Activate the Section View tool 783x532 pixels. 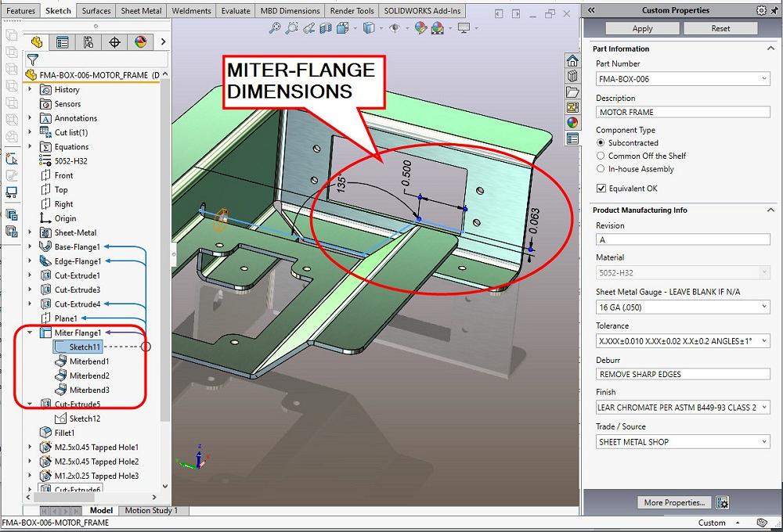(x=326, y=27)
